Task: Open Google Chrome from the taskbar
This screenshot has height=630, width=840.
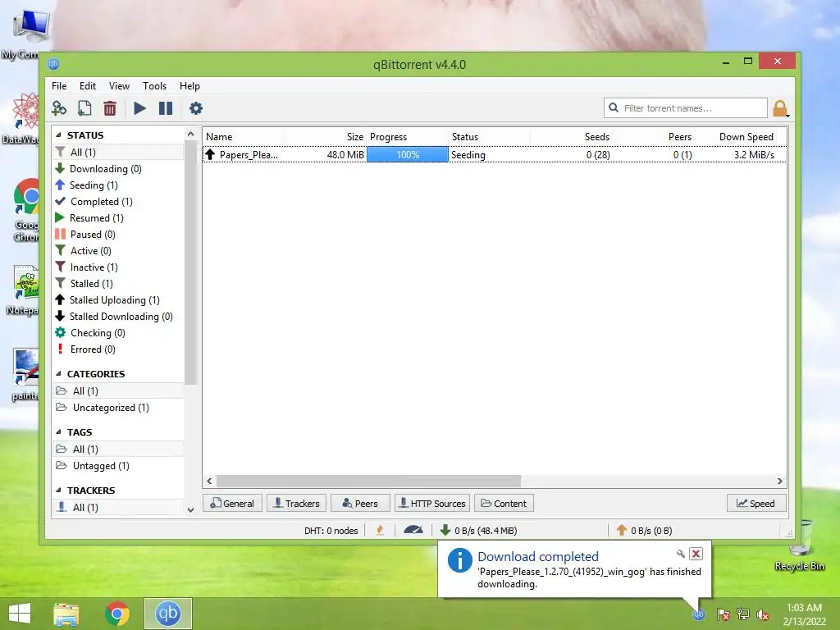Action: click(x=117, y=614)
